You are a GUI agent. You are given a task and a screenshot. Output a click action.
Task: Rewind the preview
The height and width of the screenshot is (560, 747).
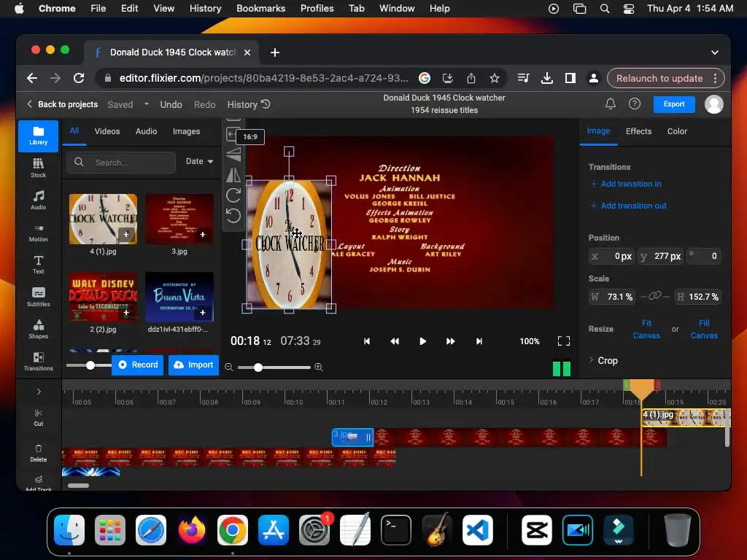(x=395, y=341)
